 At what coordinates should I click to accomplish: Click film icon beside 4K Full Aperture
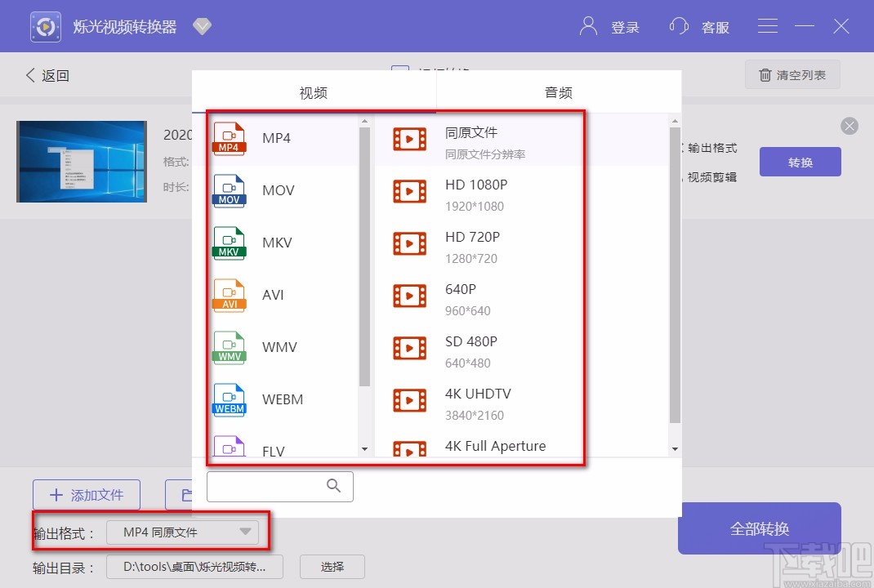tap(410, 449)
